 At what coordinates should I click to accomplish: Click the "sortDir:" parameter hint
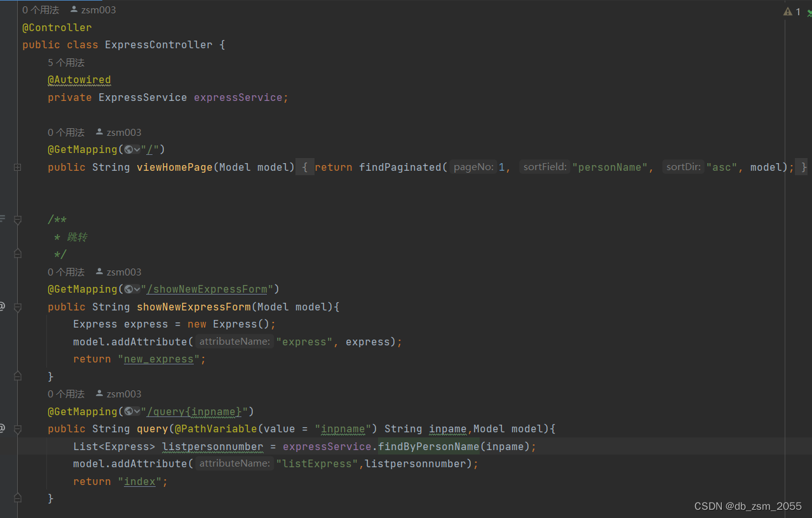(x=683, y=168)
